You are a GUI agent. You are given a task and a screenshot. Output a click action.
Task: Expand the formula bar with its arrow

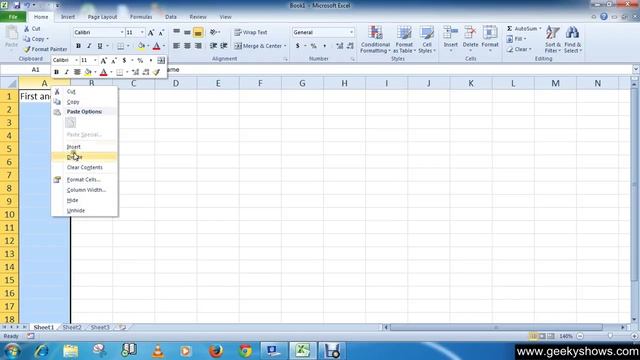pyautogui.click(x=636, y=69)
